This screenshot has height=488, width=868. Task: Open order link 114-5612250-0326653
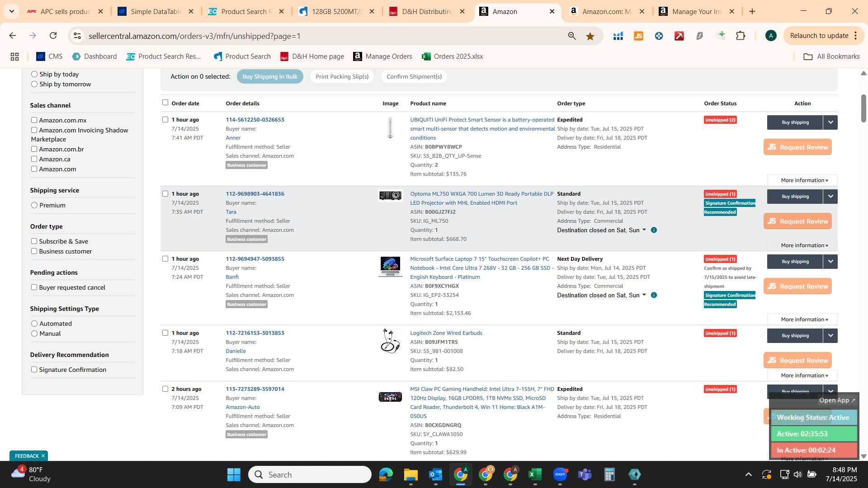click(255, 120)
